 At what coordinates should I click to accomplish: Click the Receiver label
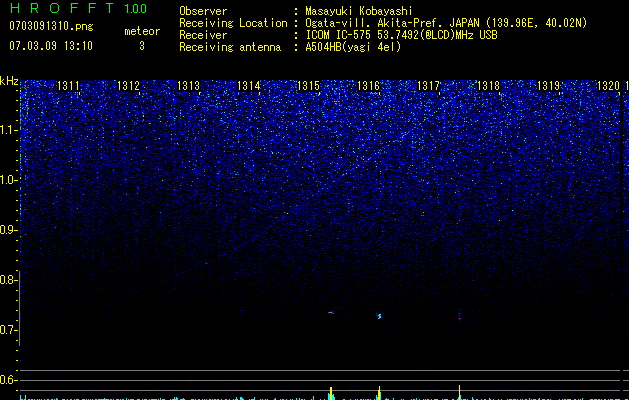click(203, 35)
